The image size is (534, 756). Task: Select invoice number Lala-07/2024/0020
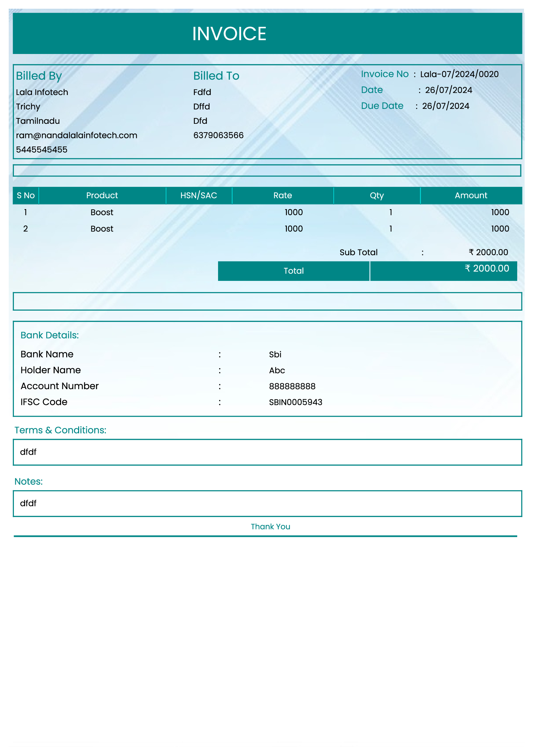coord(459,74)
